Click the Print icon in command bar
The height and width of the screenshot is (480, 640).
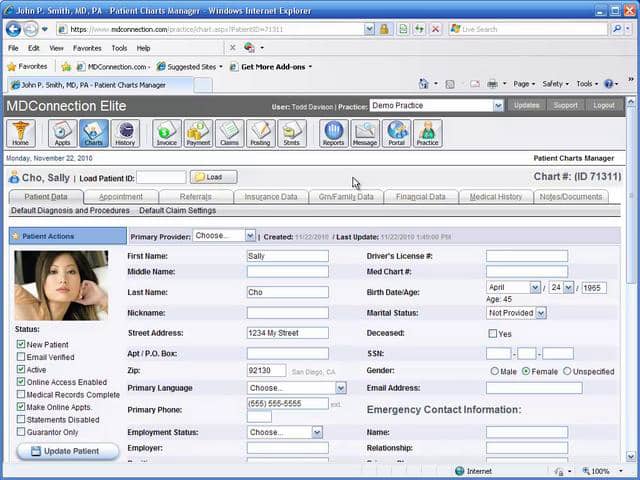(x=493, y=84)
